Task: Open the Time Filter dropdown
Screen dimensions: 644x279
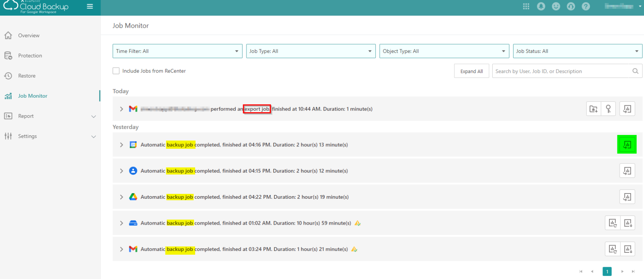Action: [177, 51]
